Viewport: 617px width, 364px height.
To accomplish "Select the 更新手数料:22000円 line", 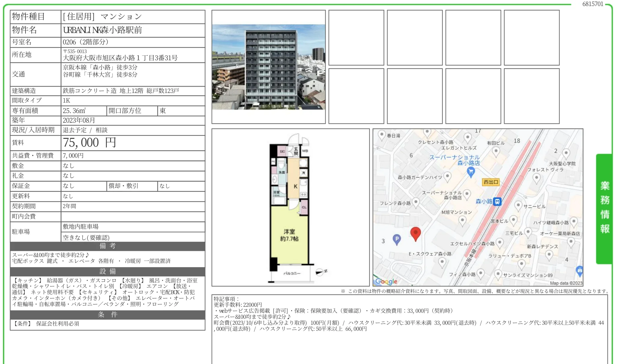I will [x=238, y=305].
